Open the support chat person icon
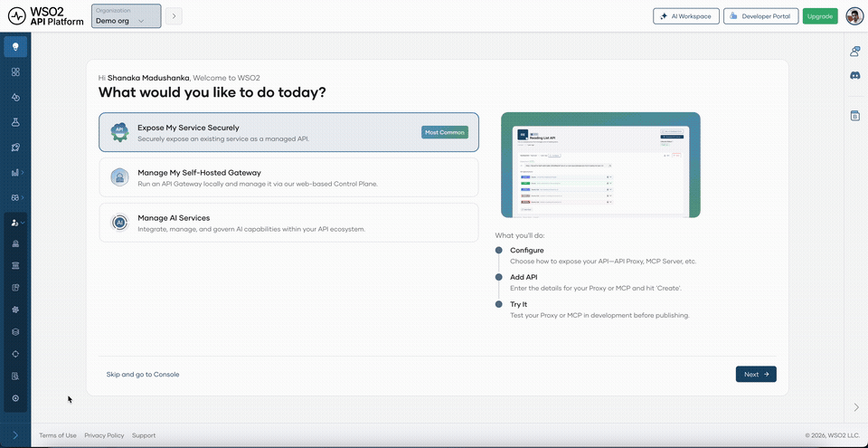Image resolution: width=868 pixels, height=448 pixels. [854, 51]
